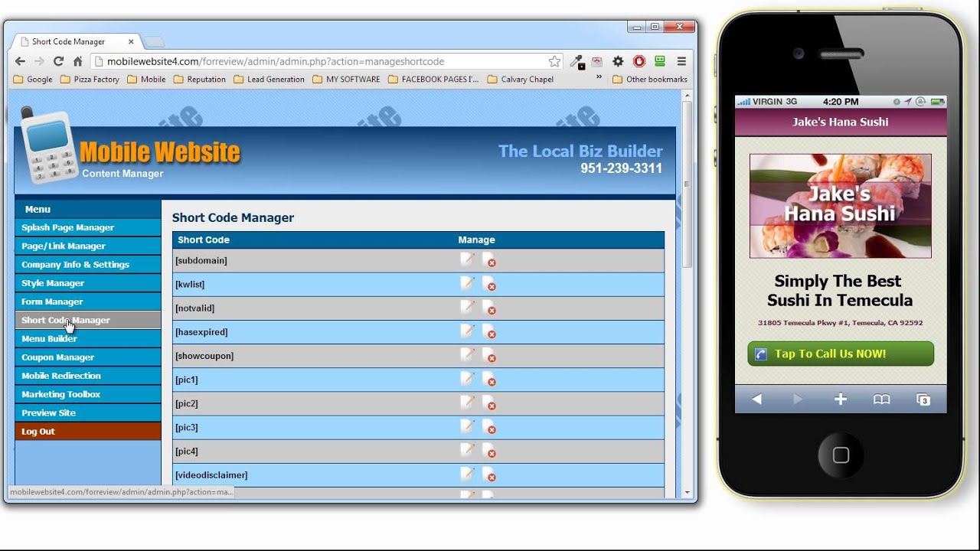Image resolution: width=980 pixels, height=551 pixels.
Task: Edit the [pic2] short code
Action: tap(467, 402)
